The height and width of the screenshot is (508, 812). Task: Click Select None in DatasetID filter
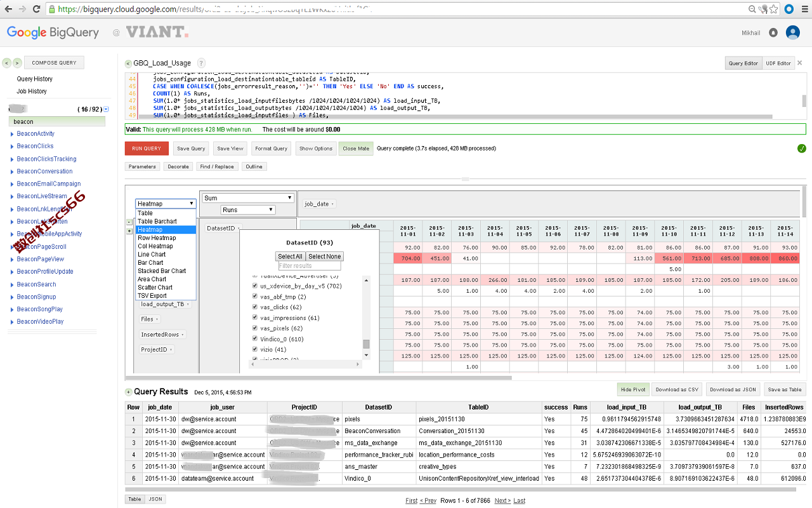coord(325,257)
